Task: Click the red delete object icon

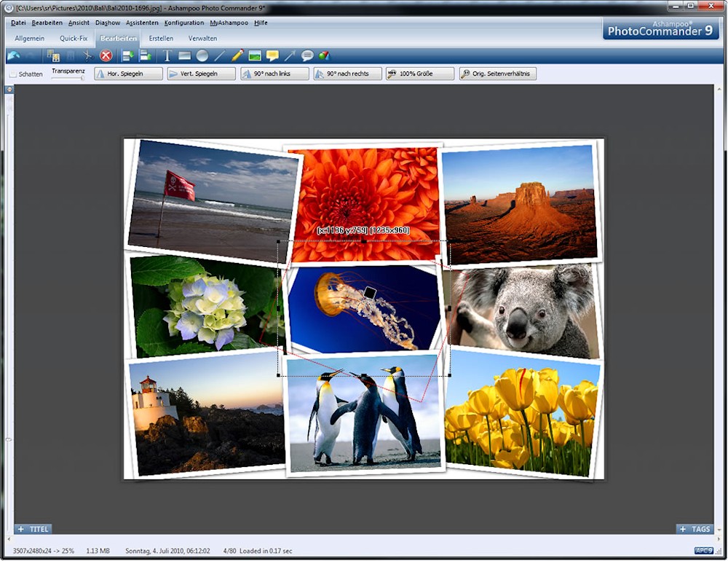Action: [106, 55]
